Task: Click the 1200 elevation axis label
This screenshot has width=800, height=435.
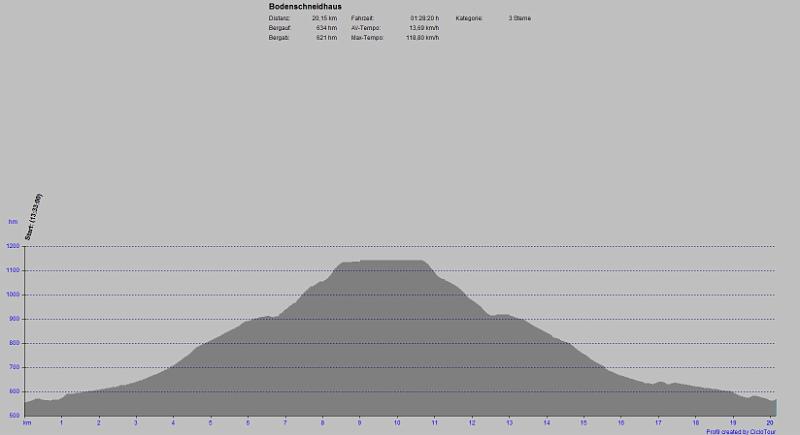Action: tap(13, 246)
